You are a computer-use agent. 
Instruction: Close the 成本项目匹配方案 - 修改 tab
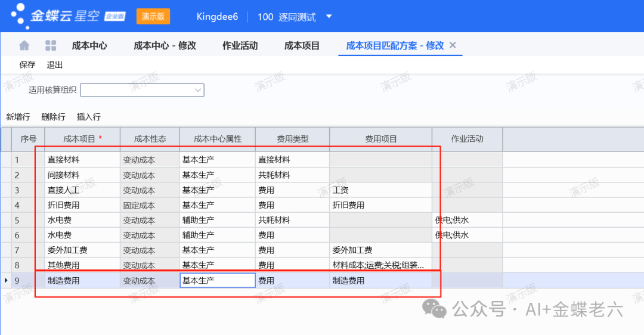tap(453, 45)
